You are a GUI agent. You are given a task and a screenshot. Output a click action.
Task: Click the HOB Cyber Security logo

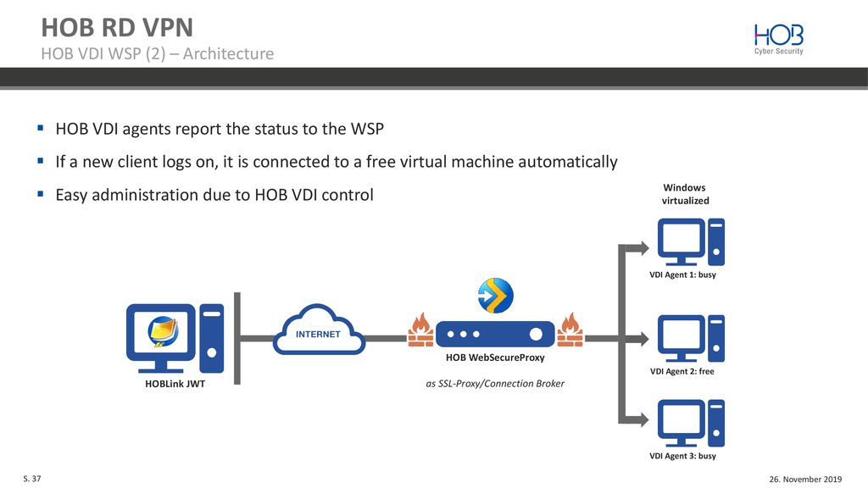(778, 39)
